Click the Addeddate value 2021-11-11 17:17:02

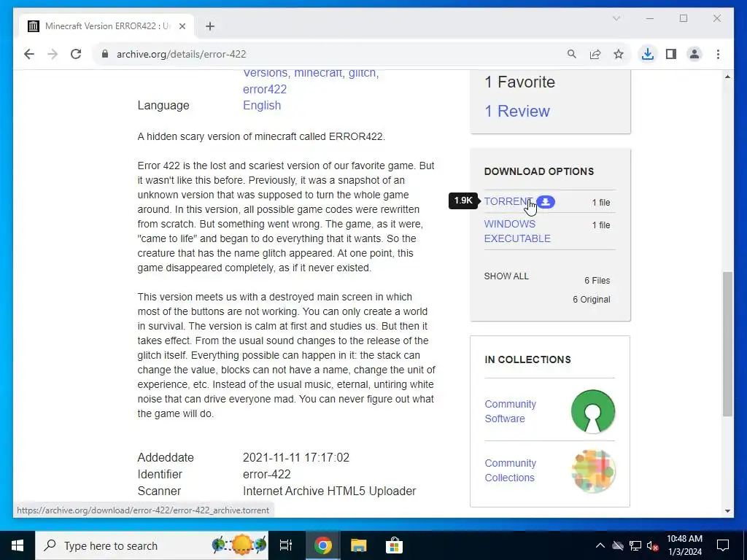click(296, 458)
